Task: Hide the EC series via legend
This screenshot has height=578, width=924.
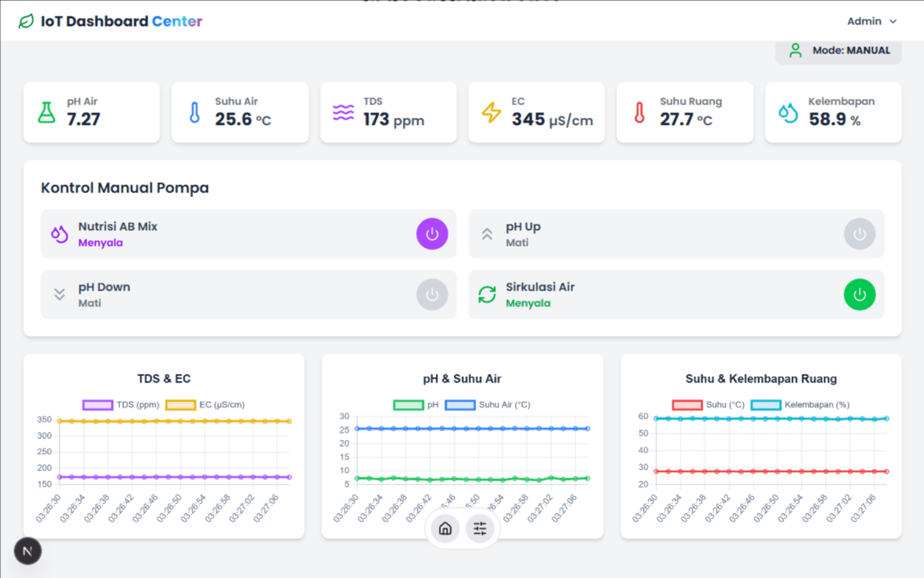Action: click(181, 404)
